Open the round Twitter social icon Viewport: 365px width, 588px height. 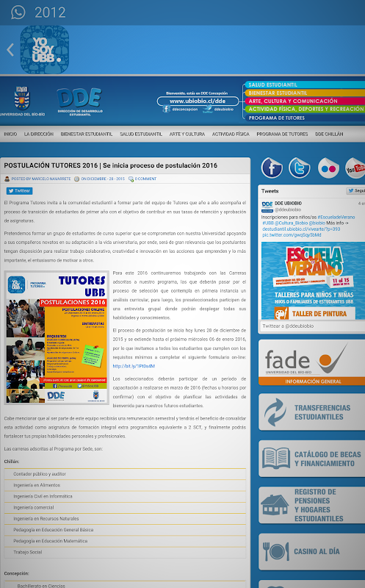pos(300,168)
